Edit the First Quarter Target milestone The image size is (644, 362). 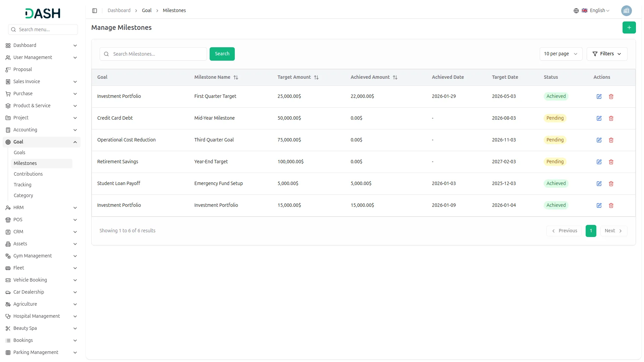point(599,97)
